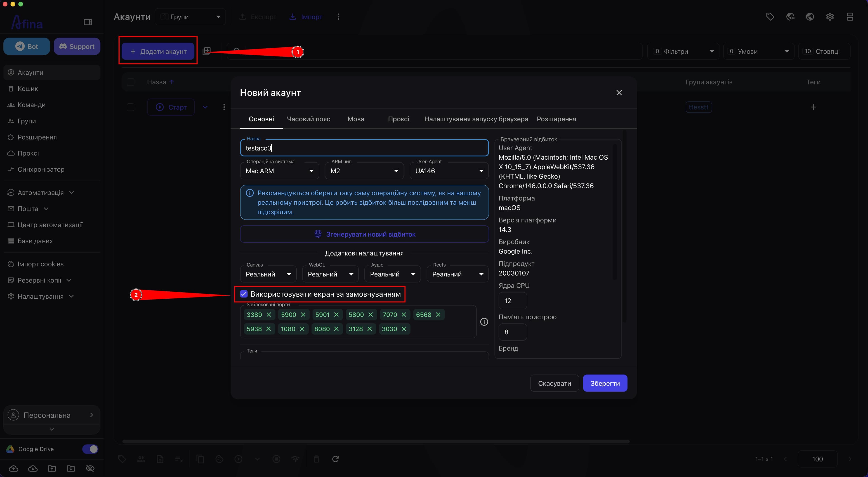The height and width of the screenshot is (477, 868).
Task: Open tags manager icon in top bar
Action: [x=770, y=17]
